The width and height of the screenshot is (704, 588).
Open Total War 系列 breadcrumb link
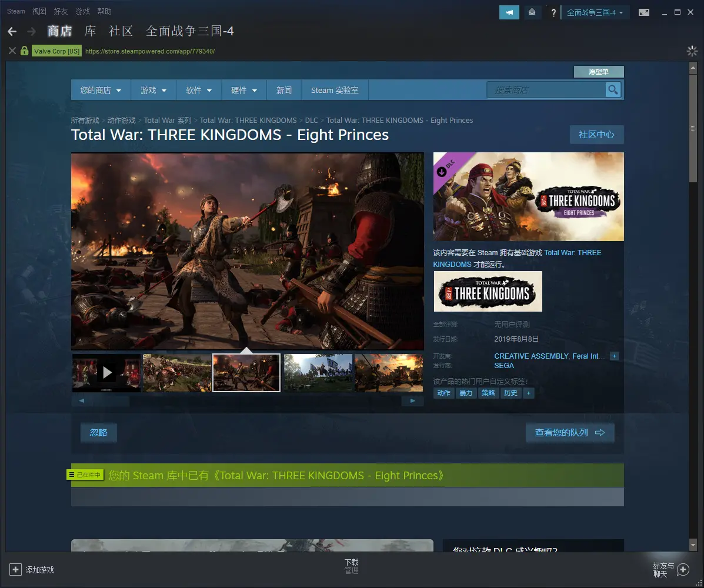pyautogui.click(x=168, y=121)
